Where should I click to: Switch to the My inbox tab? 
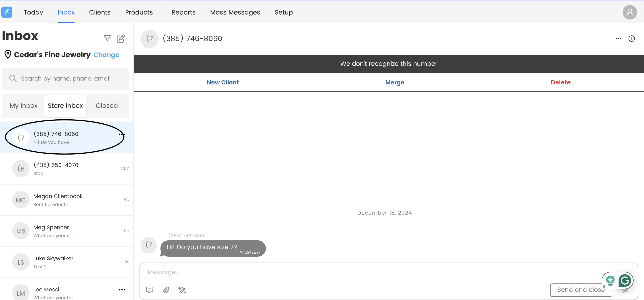pos(23,106)
